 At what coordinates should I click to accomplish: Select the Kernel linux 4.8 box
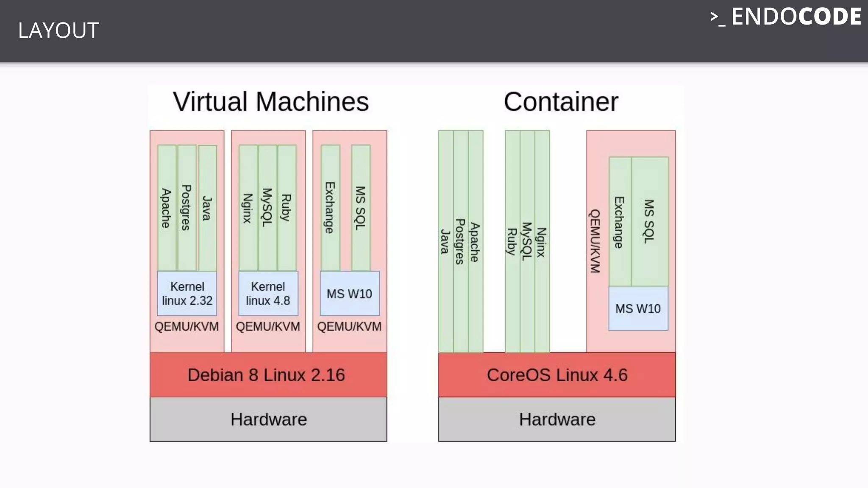(x=268, y=294)
